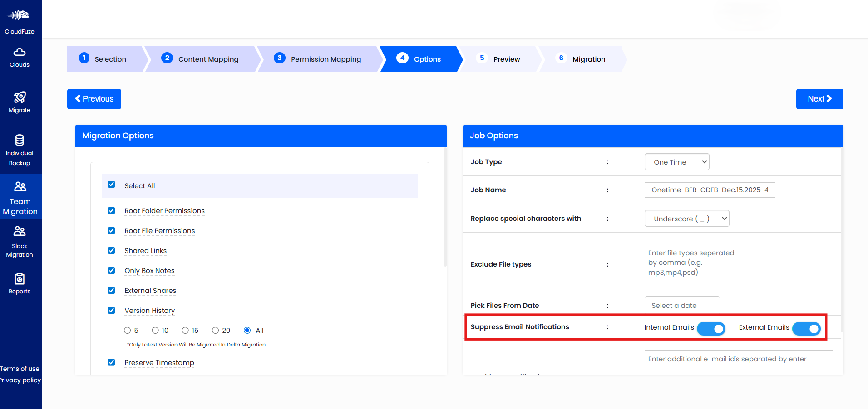Select the Team Migration sidebar icon
Image resolution: width=868 pixels, height=409 pixels.
pos(19,196)
